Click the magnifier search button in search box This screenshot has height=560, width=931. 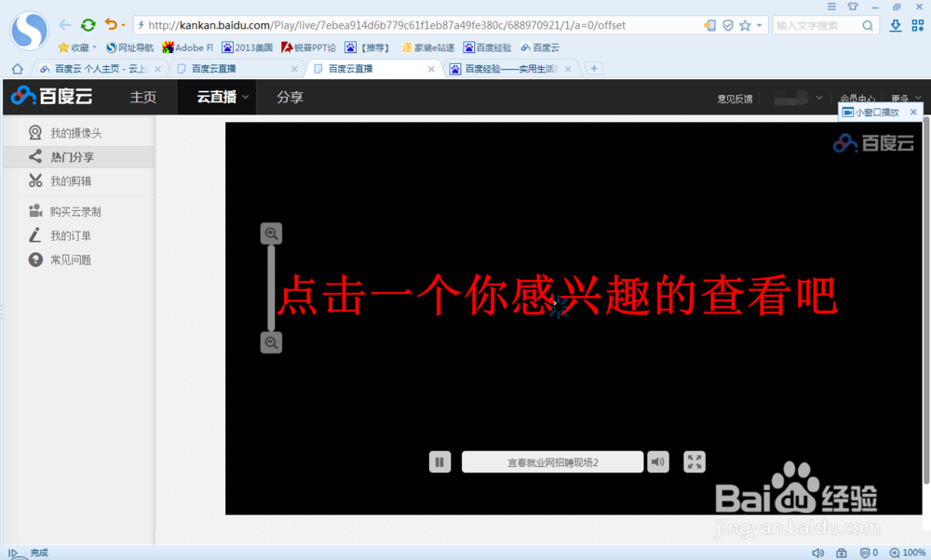point(868,25)
